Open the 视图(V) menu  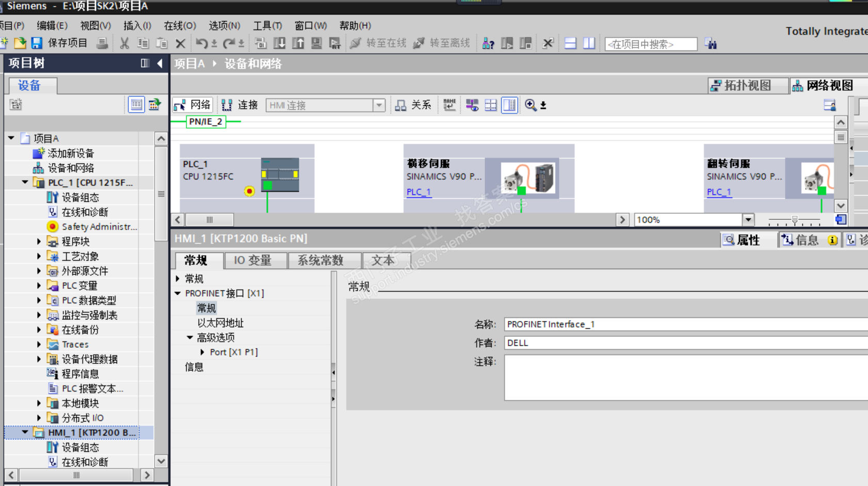pyautogui.click(x=95, y=26)
